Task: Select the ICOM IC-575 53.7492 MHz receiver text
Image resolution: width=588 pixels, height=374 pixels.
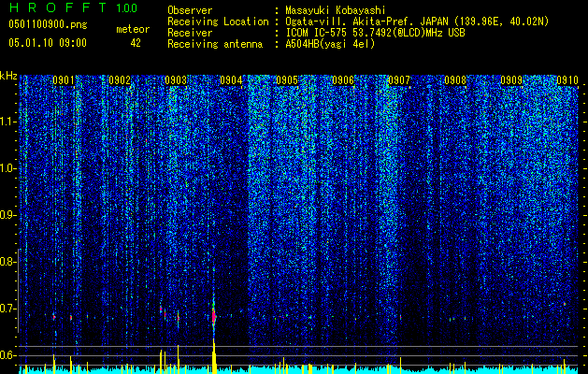Action: tap(375, 33)
